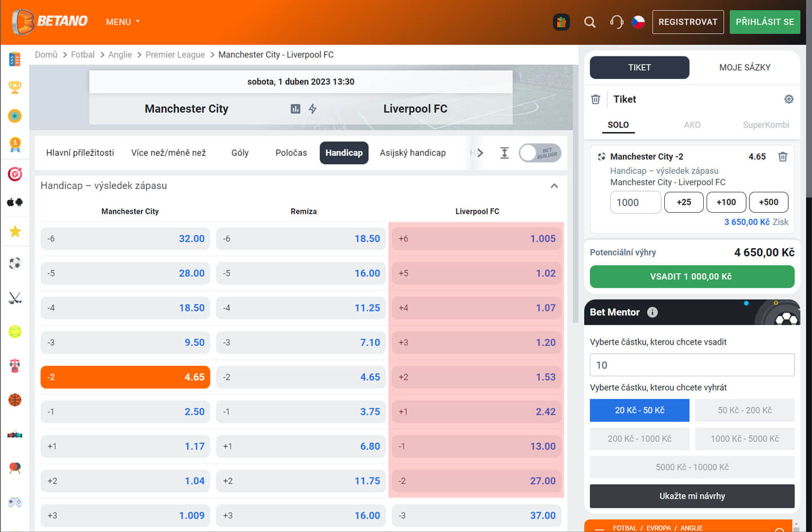Viewport: 812px width, 532px height.
Task: Open the gift promotions icon in header
Action: [561, 22]
